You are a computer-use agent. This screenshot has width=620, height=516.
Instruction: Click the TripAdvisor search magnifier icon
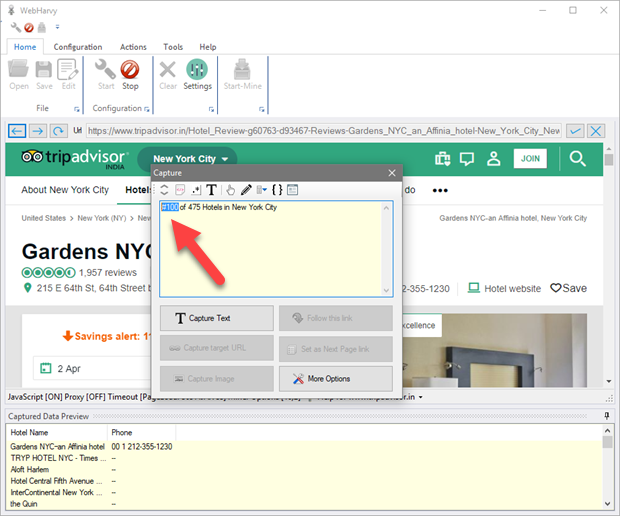[578, 159]
